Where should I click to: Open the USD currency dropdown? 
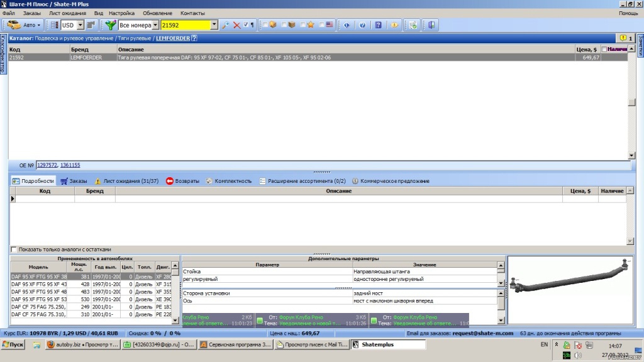click(80, 25)
